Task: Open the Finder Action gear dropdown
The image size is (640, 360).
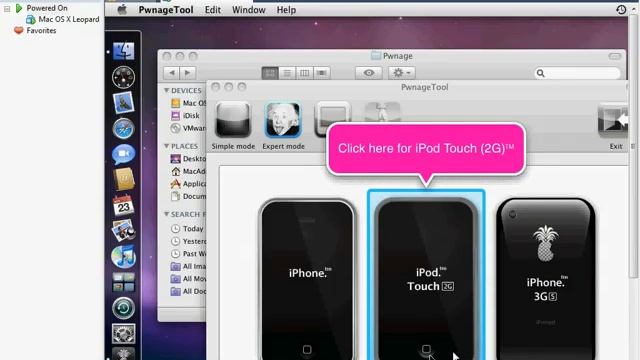Action: pos(402,73)
